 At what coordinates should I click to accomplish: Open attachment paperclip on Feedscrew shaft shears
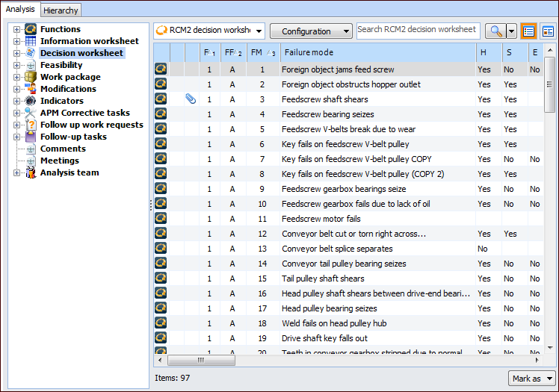191,99
